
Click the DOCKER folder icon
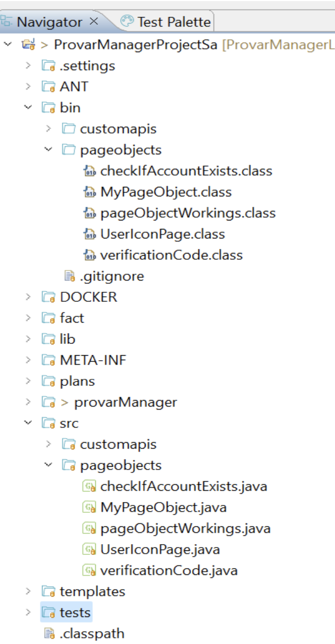pos(49,297)
